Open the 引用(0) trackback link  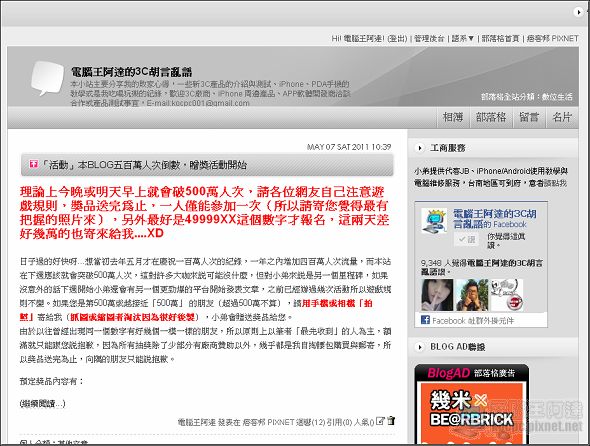point(339,422)
